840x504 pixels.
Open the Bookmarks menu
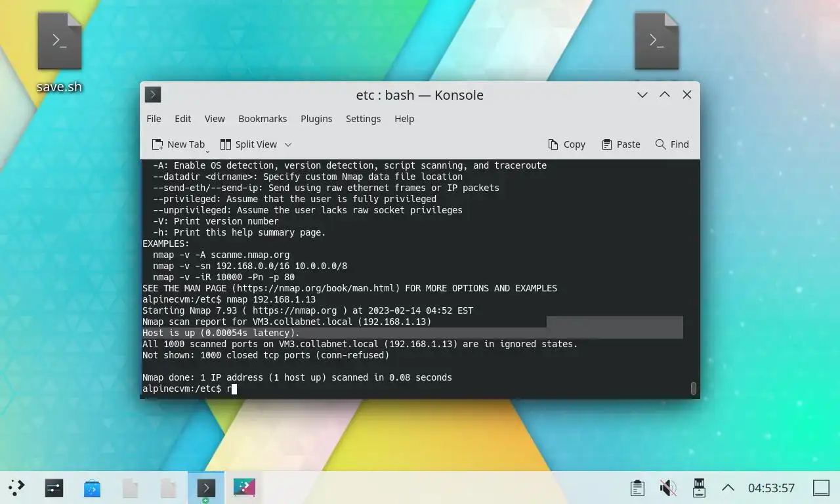coord(262,119)
